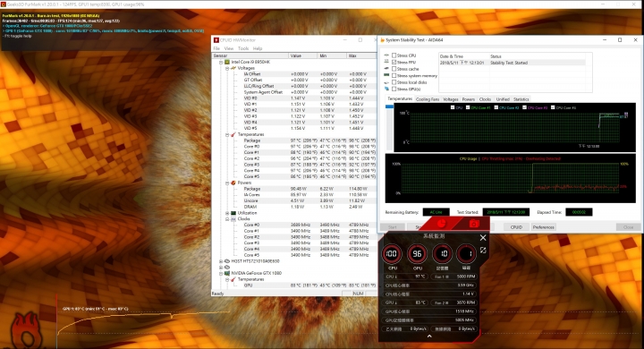Screen dimensions: 644x349
Task: Click the Powers flame icon in HWMonitor
Action: coord(233,183)
